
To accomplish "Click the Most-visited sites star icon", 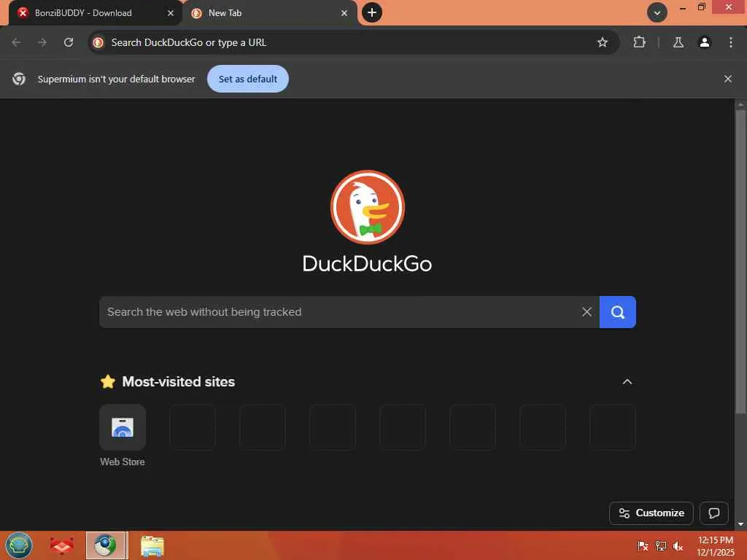I will (x=108, y=382).
